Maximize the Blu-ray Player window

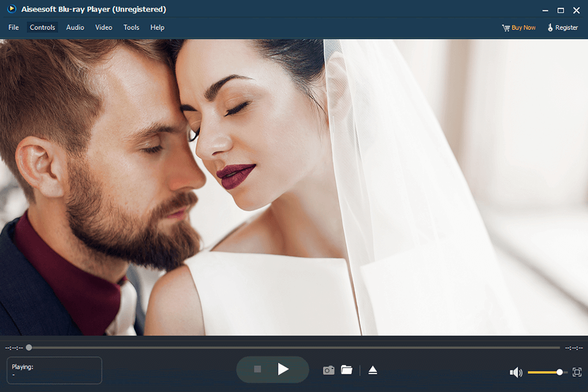pyautogui.click(x=560, y=10)
